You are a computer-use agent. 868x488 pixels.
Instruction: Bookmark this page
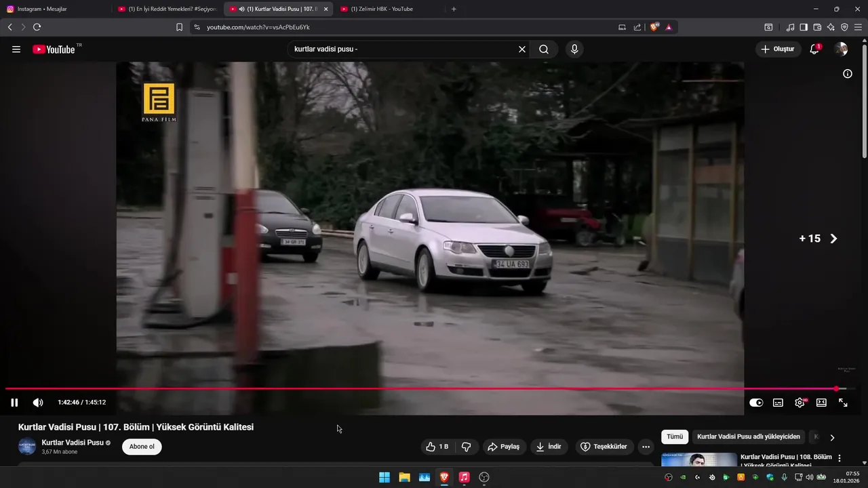pyautogui.click(x=179, y=27)
